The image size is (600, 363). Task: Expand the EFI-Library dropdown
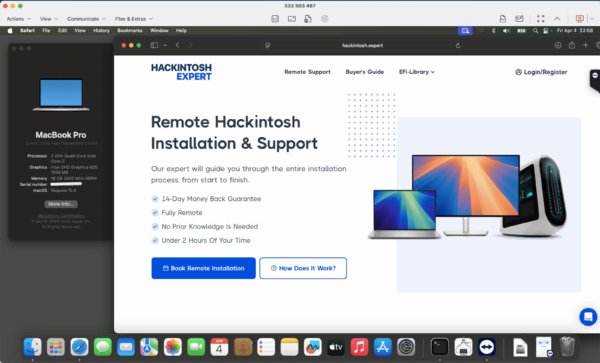pyautogui.click(x=417, y=72)
